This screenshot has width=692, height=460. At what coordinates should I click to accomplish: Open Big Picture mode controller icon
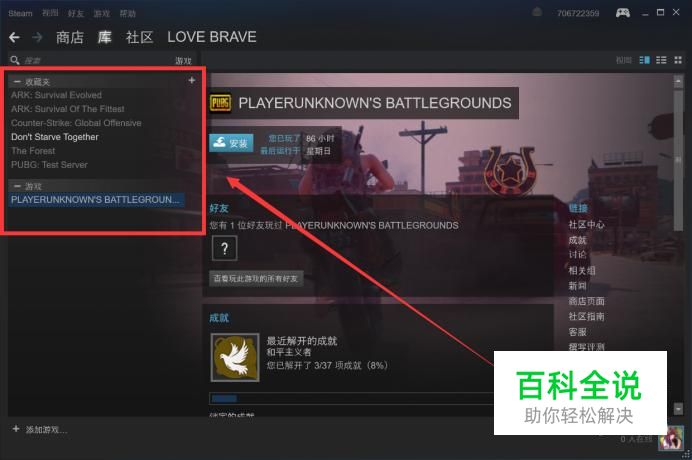623,13
